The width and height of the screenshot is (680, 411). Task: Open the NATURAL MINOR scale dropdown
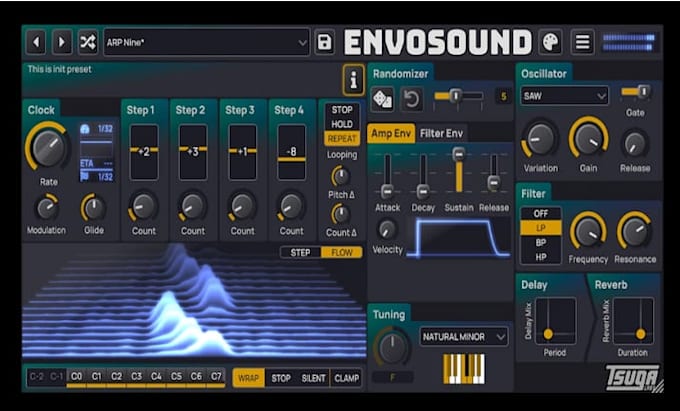(464, 336)
